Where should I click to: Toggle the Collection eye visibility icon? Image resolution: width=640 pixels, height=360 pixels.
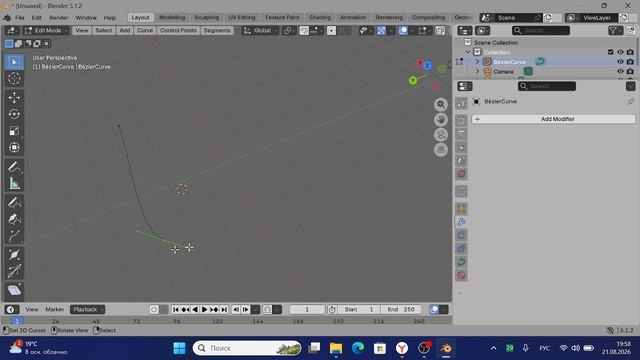click(x=620, y=52)
